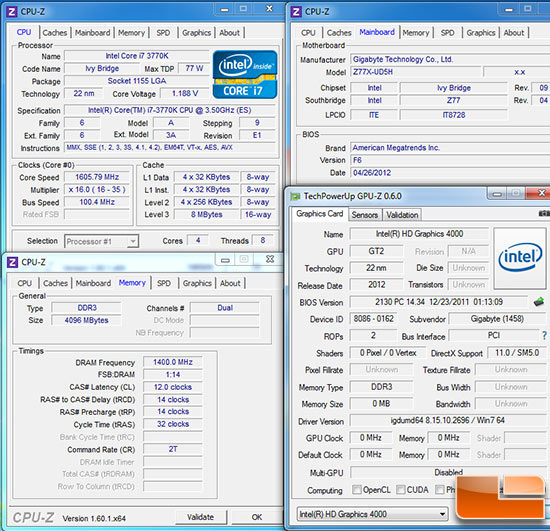
Task: Minimize the GPU-Z window
Action: [x=497, y=193]
